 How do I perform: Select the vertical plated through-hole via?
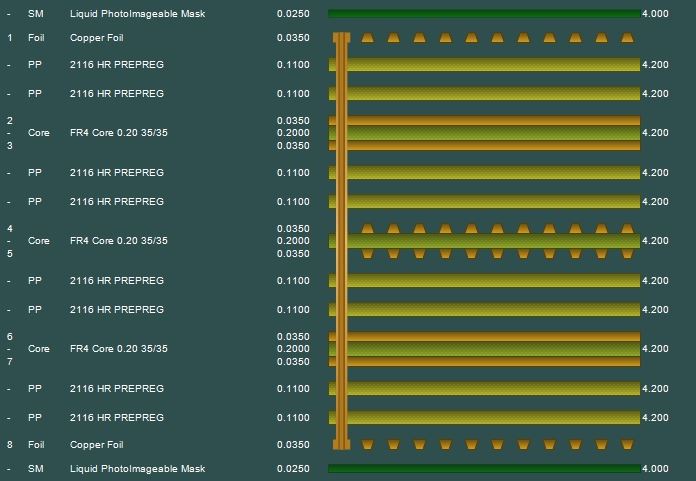[341, 240]
